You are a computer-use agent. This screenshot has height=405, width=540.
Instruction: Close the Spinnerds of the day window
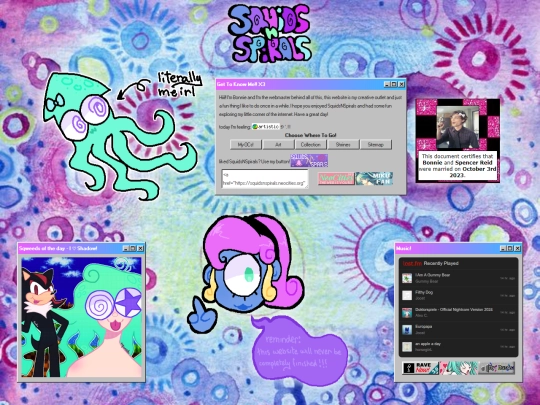[141, 248]
